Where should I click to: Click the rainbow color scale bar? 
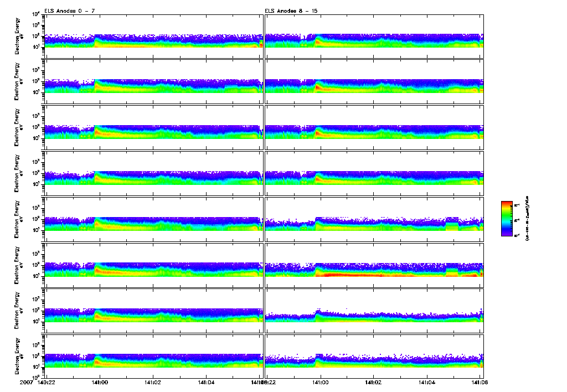pos(507,219)
